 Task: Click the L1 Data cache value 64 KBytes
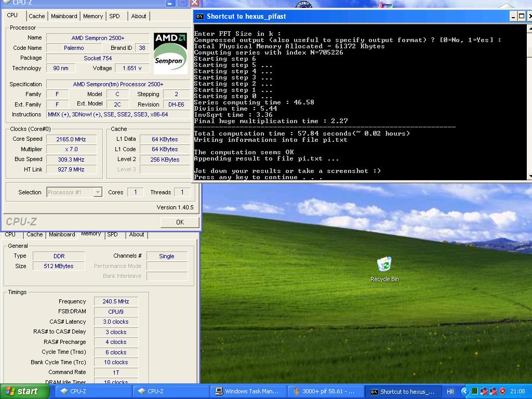tap(165, 139)
